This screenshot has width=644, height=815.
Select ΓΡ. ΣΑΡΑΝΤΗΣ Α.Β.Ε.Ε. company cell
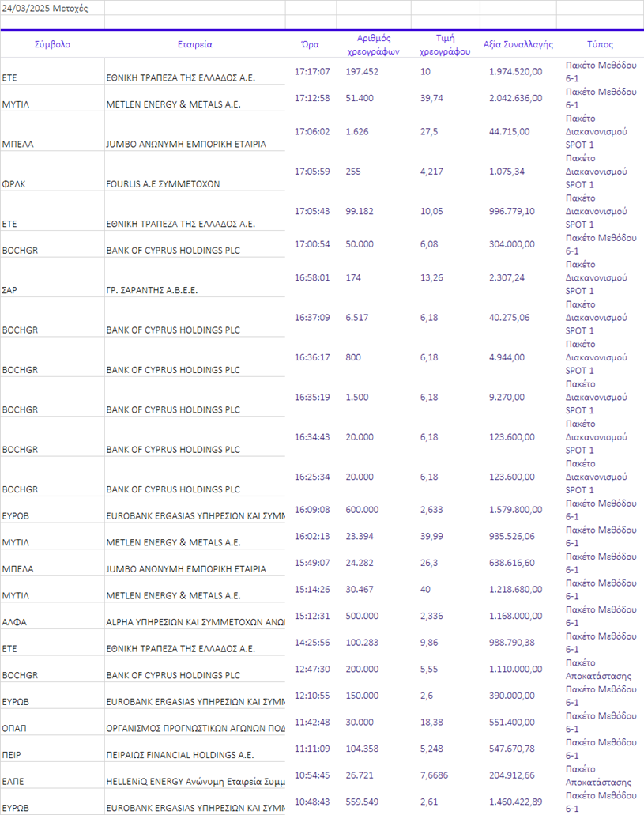point(152,291)
